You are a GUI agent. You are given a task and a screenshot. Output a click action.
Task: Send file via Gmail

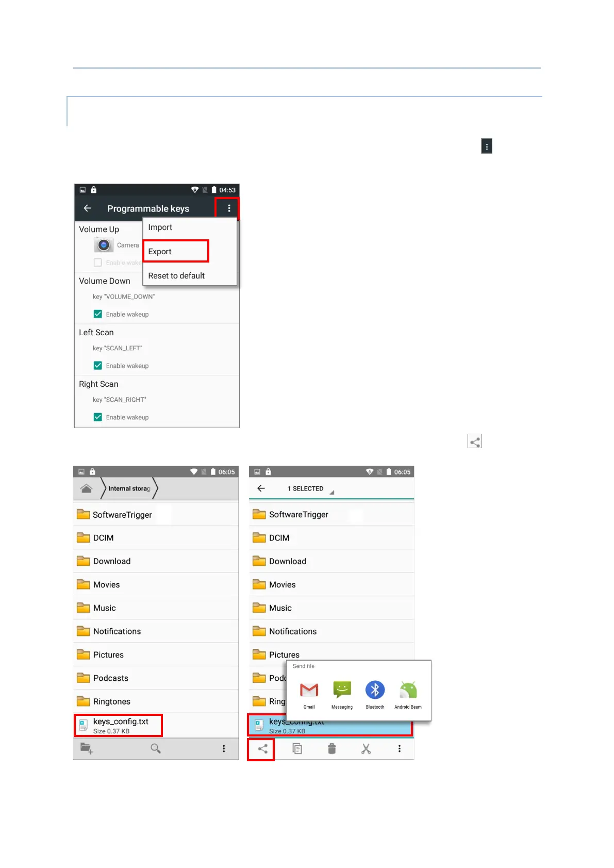pyautogui.click(x=309, y=694)
